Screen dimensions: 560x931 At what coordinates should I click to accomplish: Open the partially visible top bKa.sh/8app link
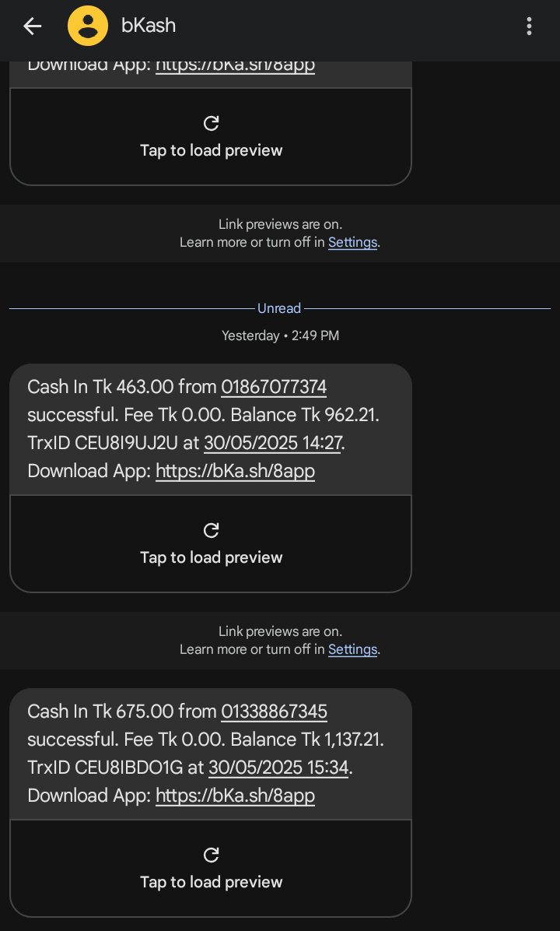click(x=235, y=65)
